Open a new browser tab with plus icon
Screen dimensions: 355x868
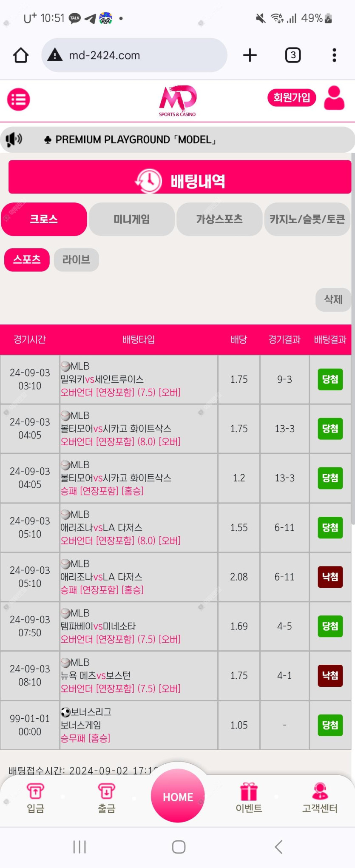click(250, 55)
